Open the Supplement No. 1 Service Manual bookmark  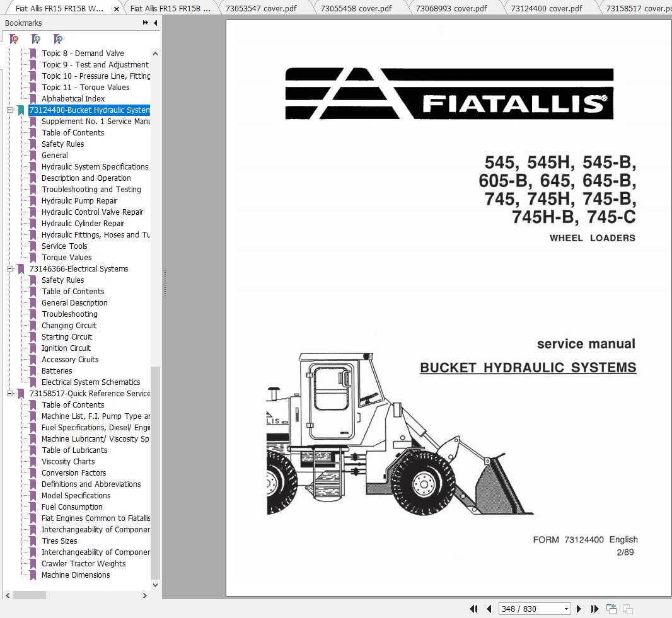click(x=96, y=121)
